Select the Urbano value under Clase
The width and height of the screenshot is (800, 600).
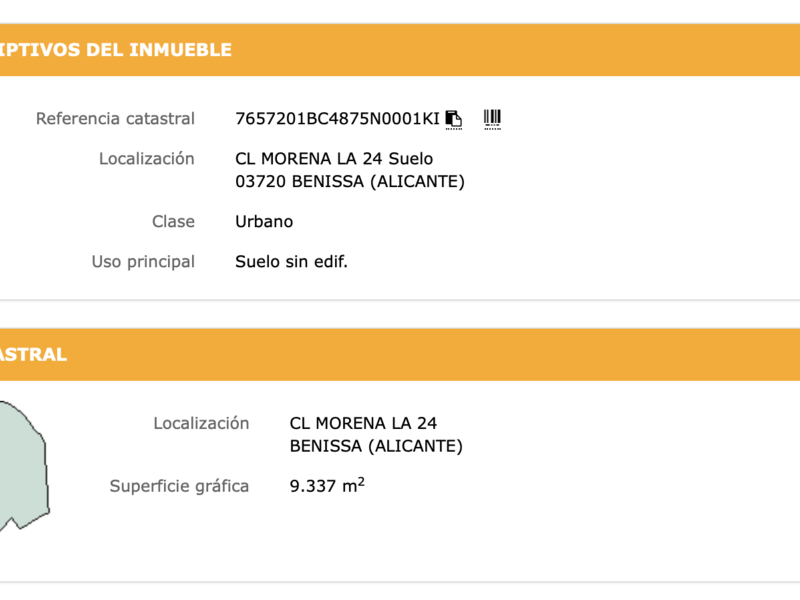(263, 221)
